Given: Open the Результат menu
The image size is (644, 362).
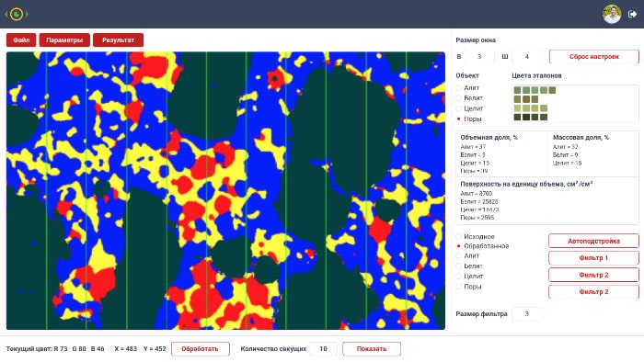Looking at the screenshot, I should 119,40.
